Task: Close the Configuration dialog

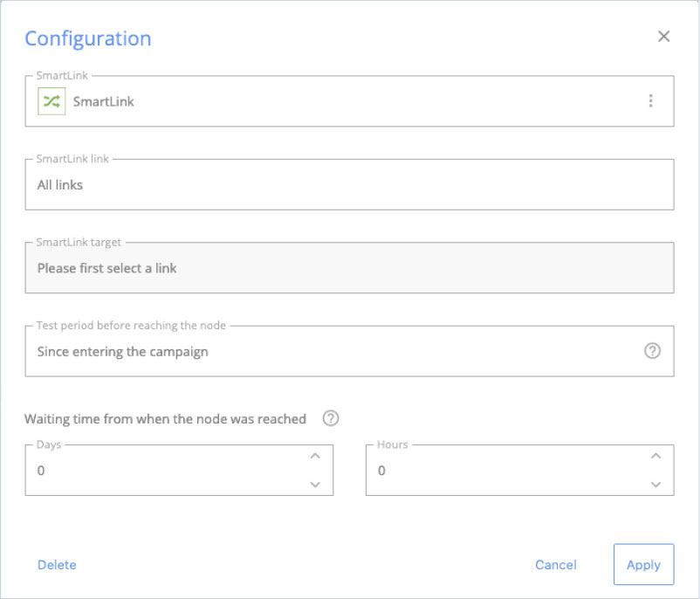Action: tap(664, 36)
